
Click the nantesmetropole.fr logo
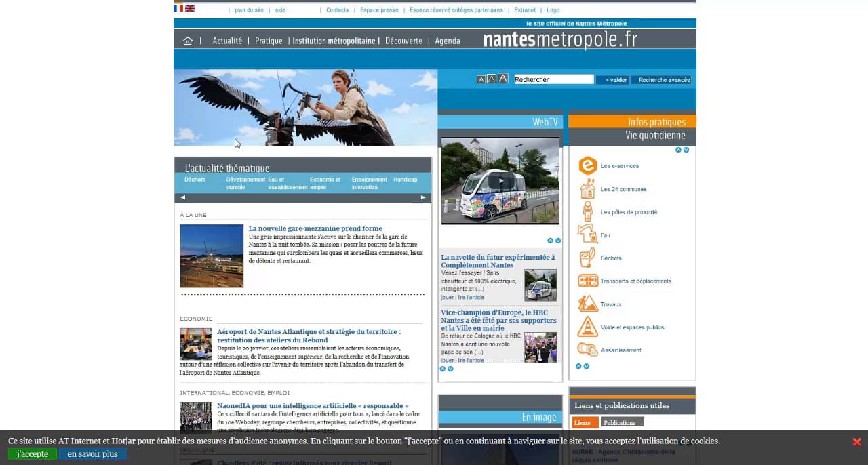560,40
